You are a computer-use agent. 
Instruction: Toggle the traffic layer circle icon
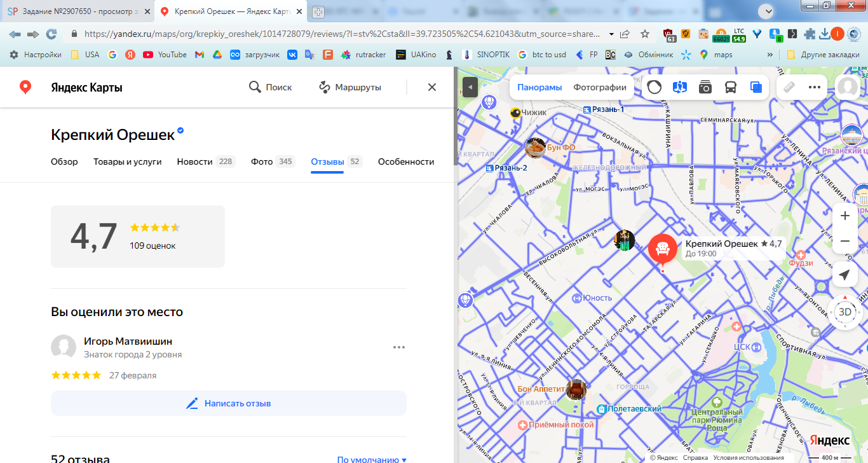pyautogui.click(x=654, y=87)
